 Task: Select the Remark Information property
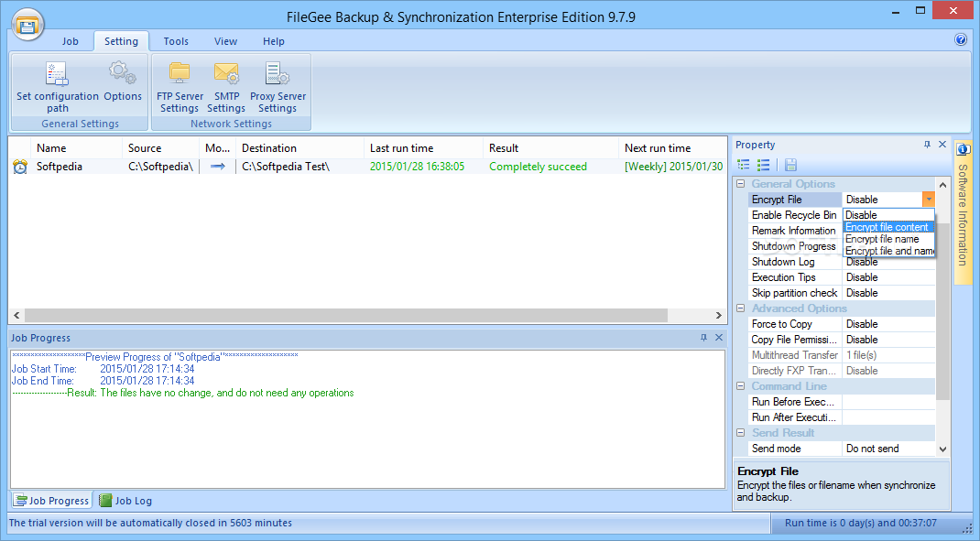(794, 231)
